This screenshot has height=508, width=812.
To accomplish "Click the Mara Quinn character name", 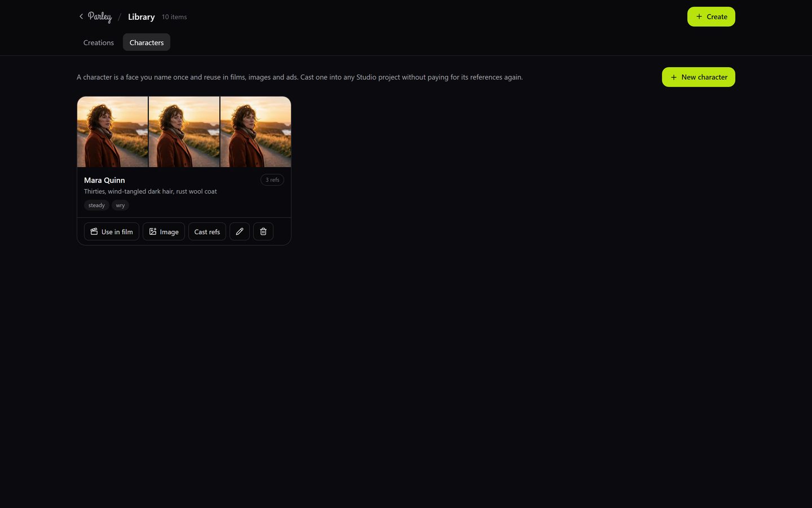I will [104, 180].
